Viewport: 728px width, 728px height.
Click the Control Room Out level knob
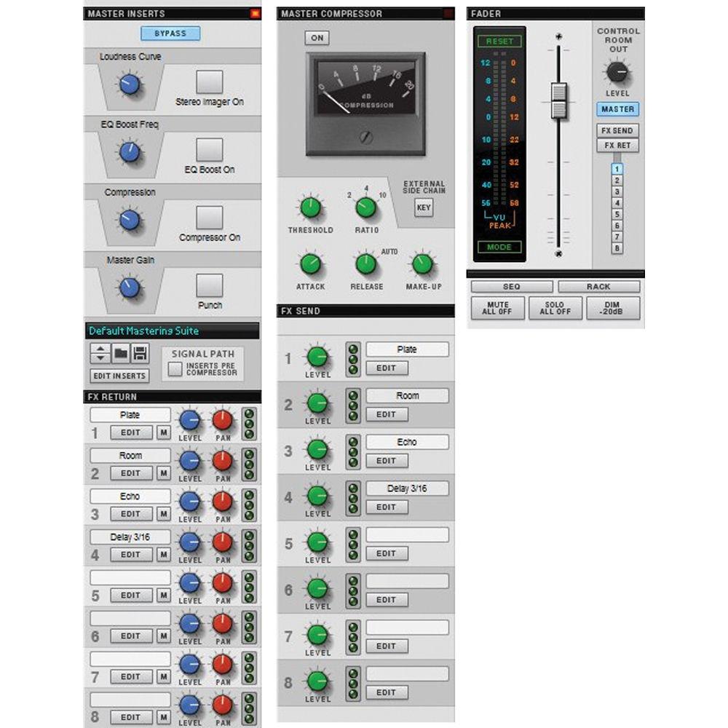pos(617,72)
